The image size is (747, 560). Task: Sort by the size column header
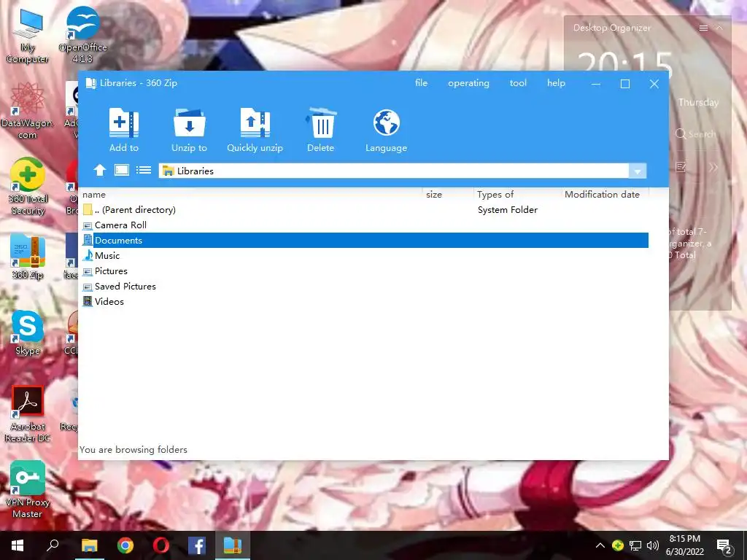tap(449, 194)
